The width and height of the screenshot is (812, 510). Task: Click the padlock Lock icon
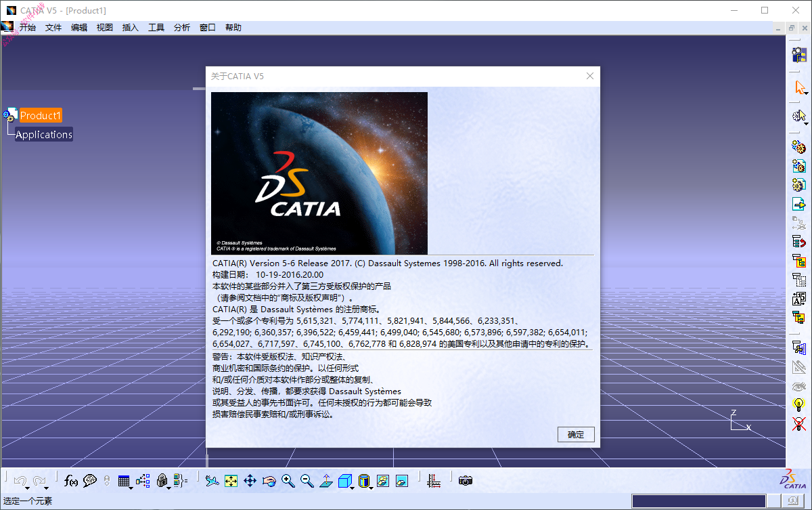(162, 480)
